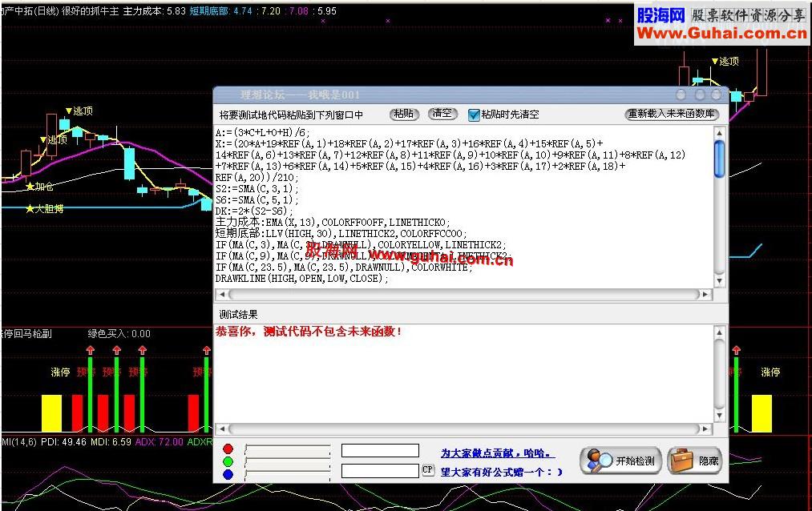This screenshot has width=812, height=511.
Task: Click code line starting with 短期底部:LLV
Action: 341,234
